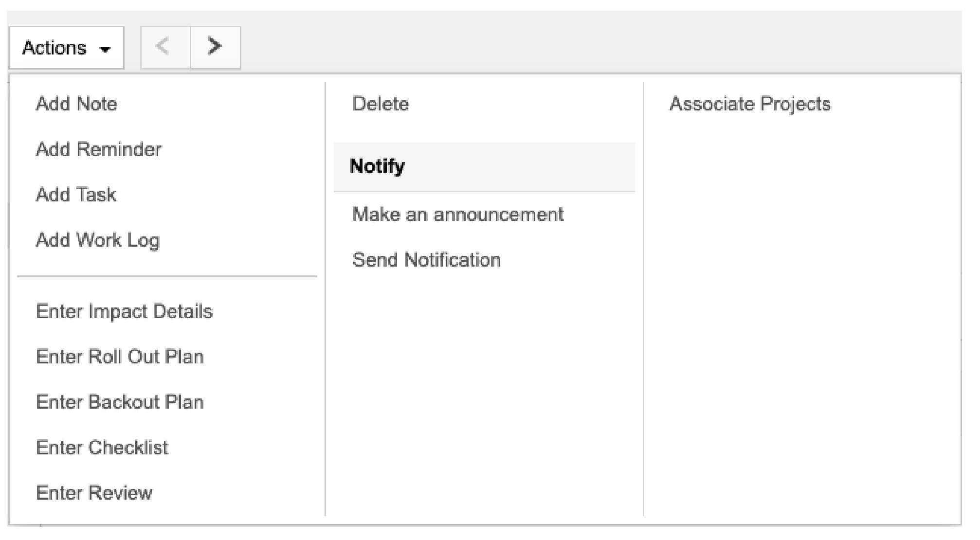This screenshot has height=540, width=980.
Task: Select Add Task menu entry
Action: (76, 195)
